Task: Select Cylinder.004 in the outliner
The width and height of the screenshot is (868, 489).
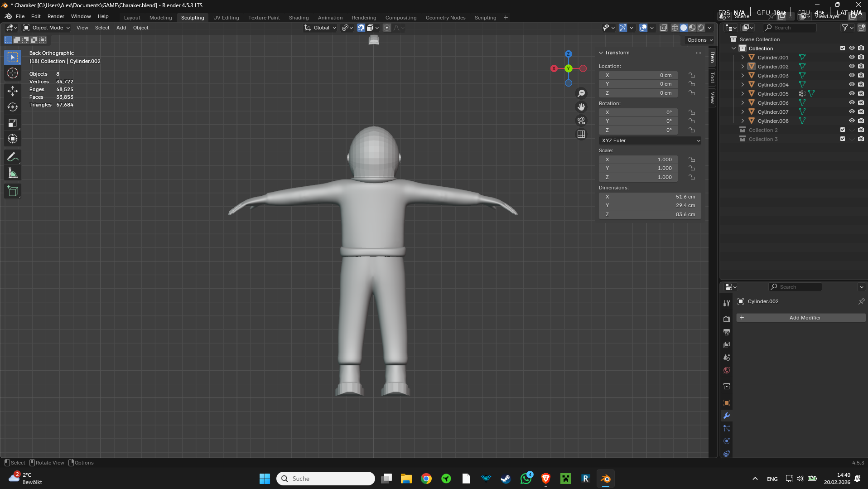Action: point(773,85)
